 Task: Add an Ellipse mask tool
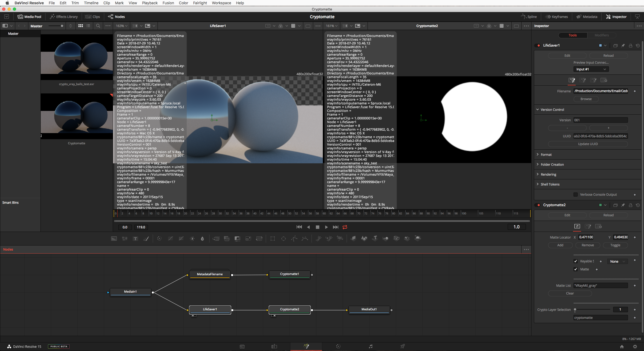pos(283,238)
